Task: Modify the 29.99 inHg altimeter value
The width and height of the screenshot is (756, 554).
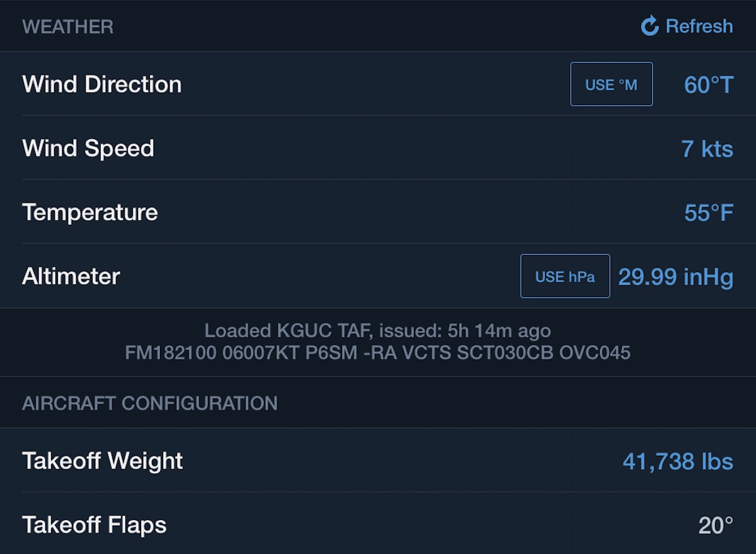Action: pos(675,277)
